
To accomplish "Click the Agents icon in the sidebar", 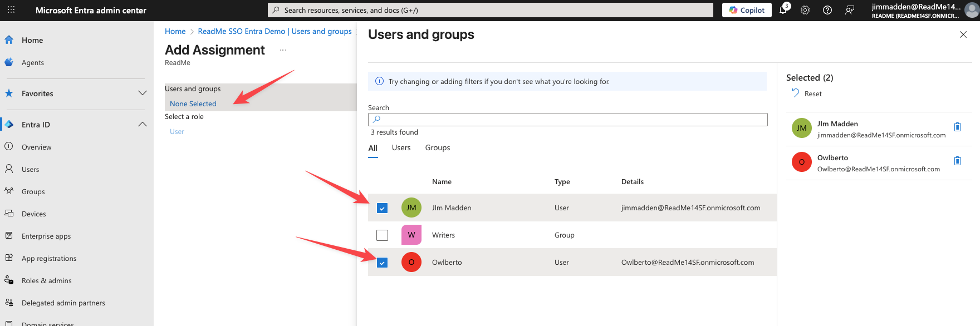I will tap(9, 62).
